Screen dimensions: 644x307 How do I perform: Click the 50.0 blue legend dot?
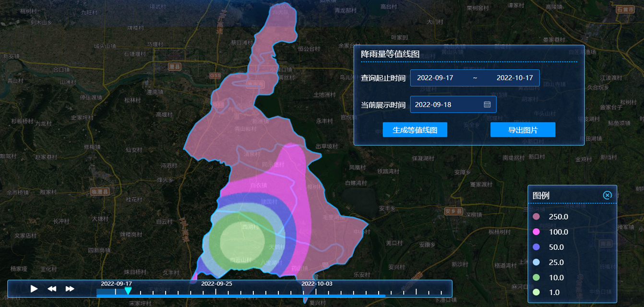[537, 247]
